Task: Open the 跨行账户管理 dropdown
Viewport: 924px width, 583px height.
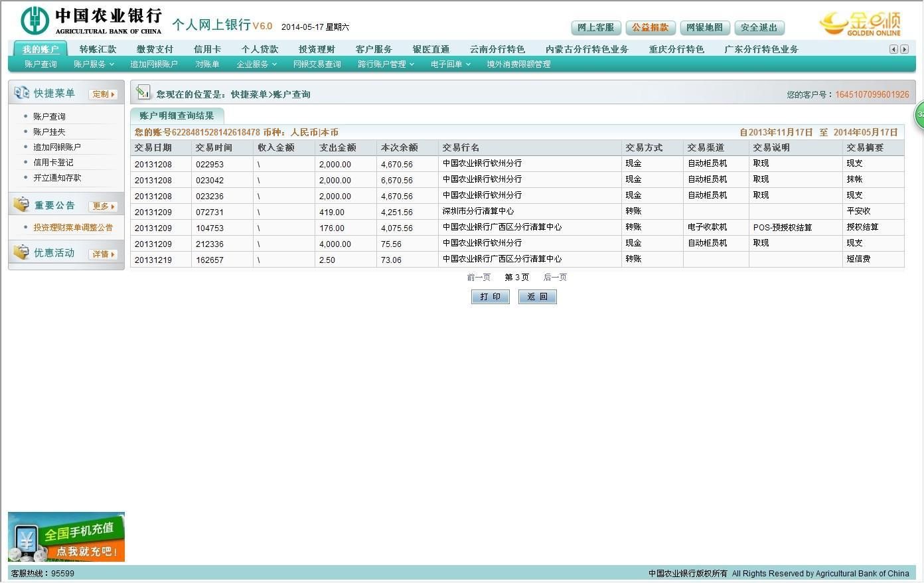Action: tap(386, 64)
